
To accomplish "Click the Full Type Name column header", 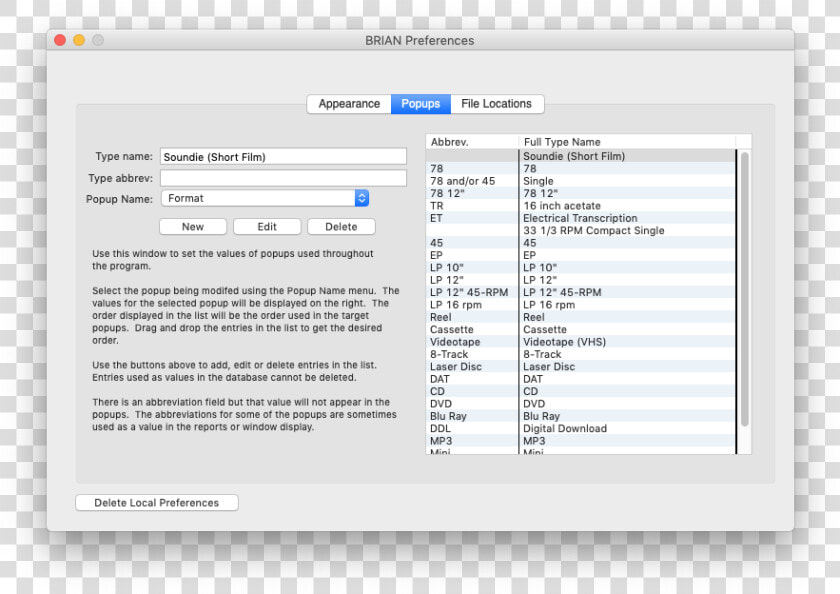I will (x=627, y=142).
